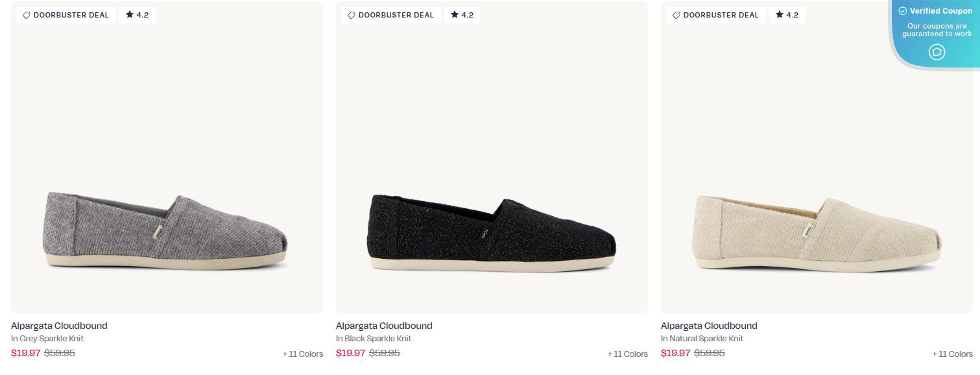Image resolution: width=980 pixels, height=375 pixels.
Task: Click the tag icon on grey shoe's Doorbuster badge
Action: pyautogui.click(x=26, y=15)
